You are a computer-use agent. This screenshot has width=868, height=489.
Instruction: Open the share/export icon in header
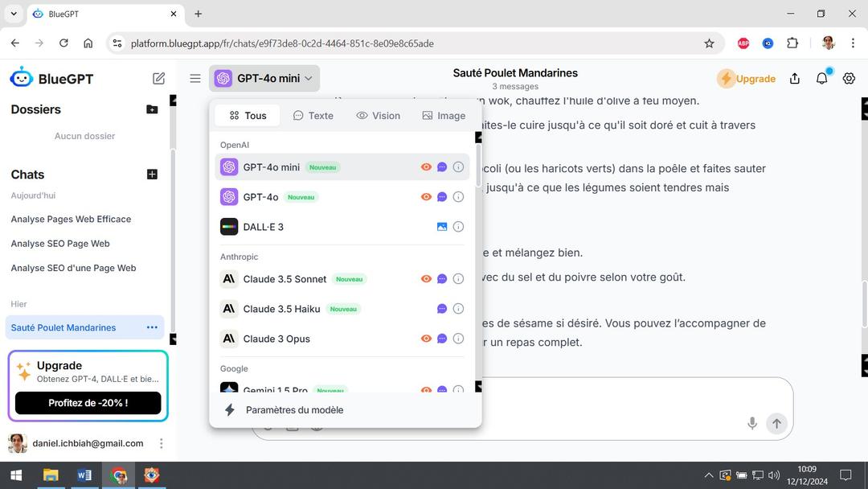[x=795, y=79]
